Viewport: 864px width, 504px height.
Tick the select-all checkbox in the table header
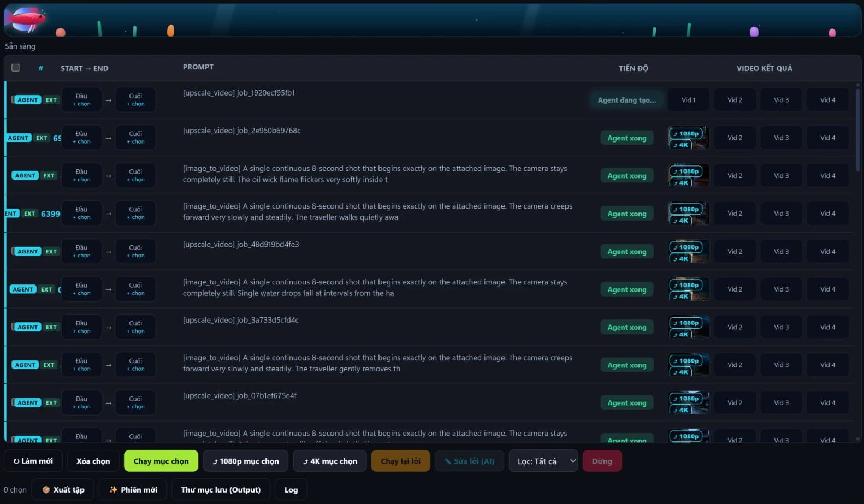[15, 68]
